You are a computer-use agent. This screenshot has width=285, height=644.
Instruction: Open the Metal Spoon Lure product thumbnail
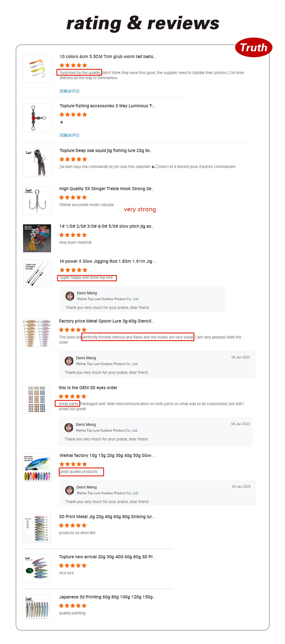click(x=37, y=333)
